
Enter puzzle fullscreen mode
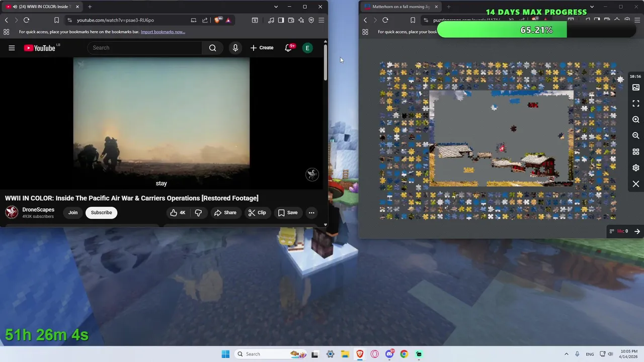tap(636, 104)
